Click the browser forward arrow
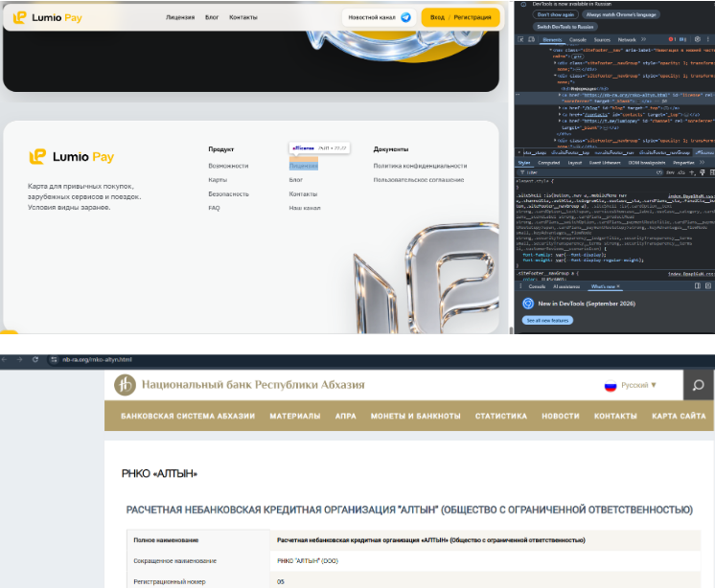This screenshot has height=588, width=715. pos(19,359)
